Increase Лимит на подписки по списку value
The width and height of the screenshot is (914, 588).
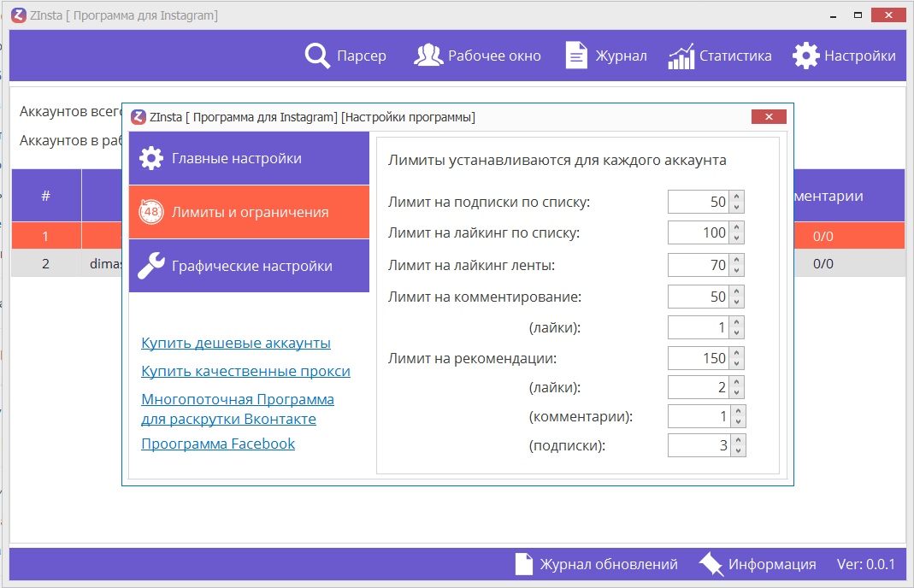(x=738, y=197)
